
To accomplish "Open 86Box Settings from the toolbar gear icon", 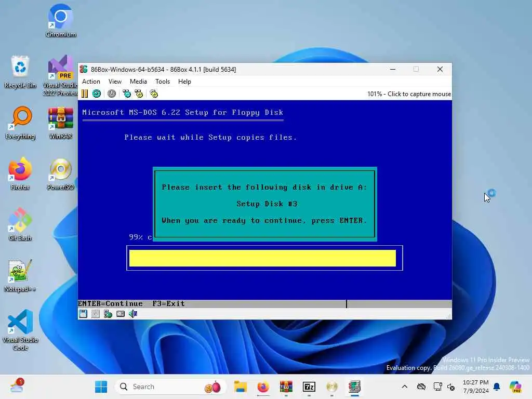I will 154,94.
